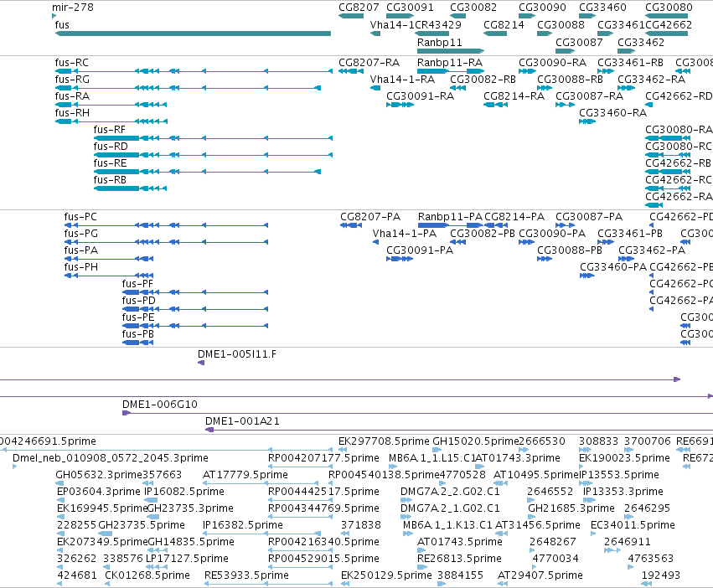Click the CR43429 gene label
The image size is (713, 588).
click(438, 25)
